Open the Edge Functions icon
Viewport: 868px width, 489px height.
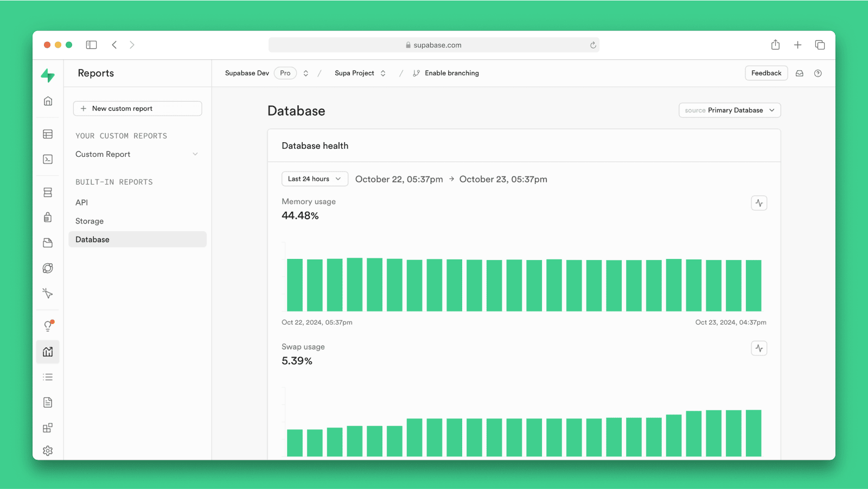(x=48, y=268)
